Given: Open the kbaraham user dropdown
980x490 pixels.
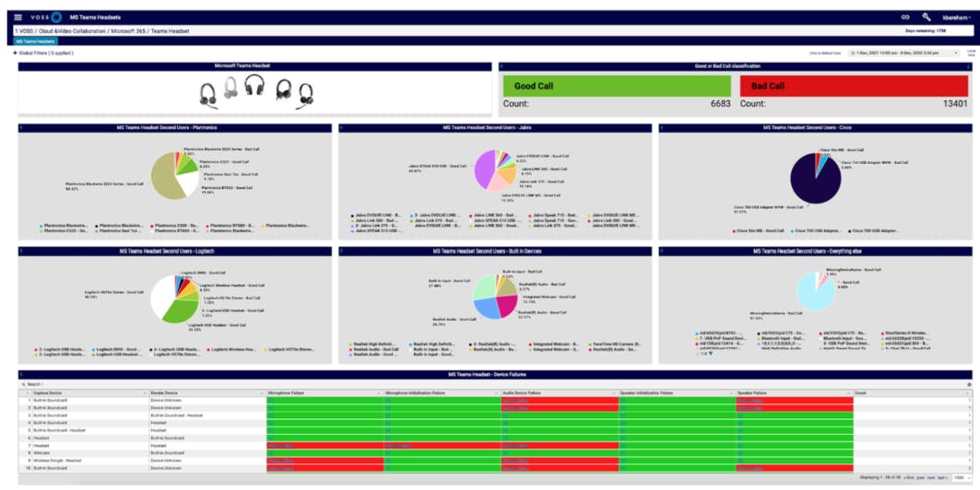Looking at the screenshot, I should 955,17.
